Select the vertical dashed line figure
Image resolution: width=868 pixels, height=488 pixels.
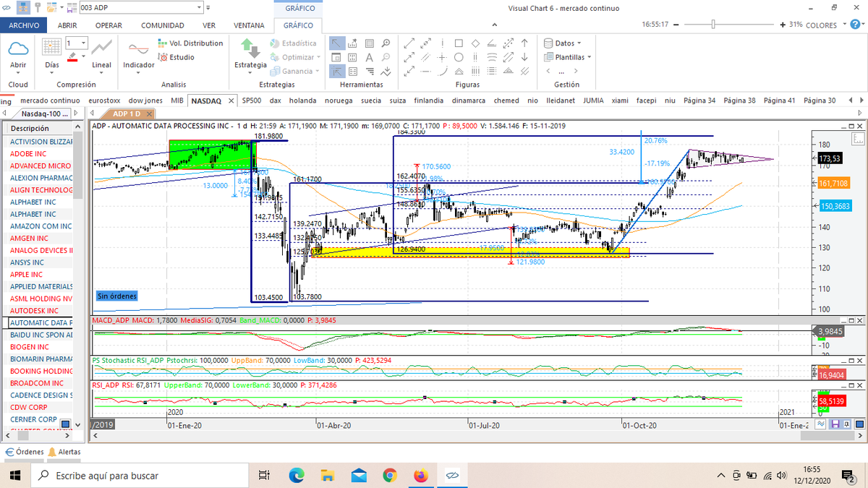pyautogui.click(x=443, y=43)
